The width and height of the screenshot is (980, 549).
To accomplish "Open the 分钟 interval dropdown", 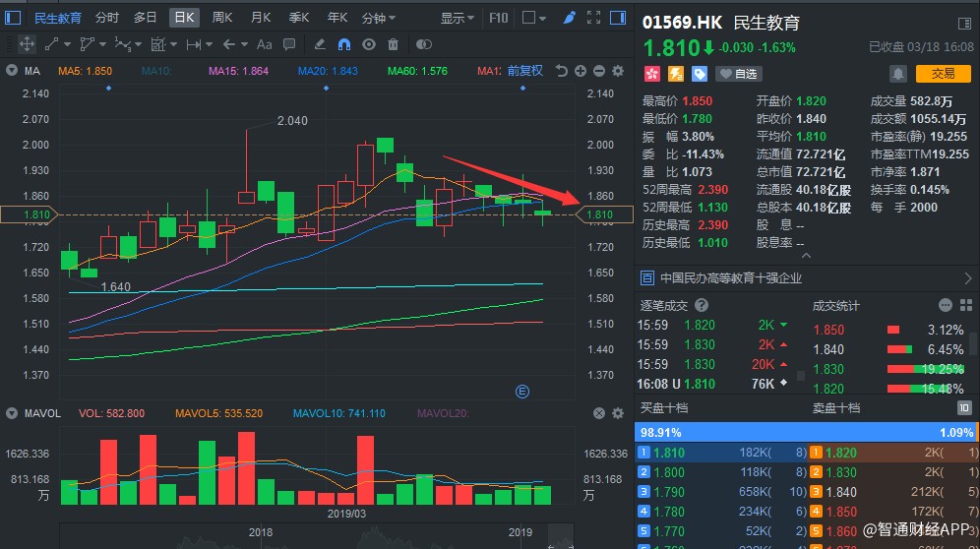I will point(379,18).
